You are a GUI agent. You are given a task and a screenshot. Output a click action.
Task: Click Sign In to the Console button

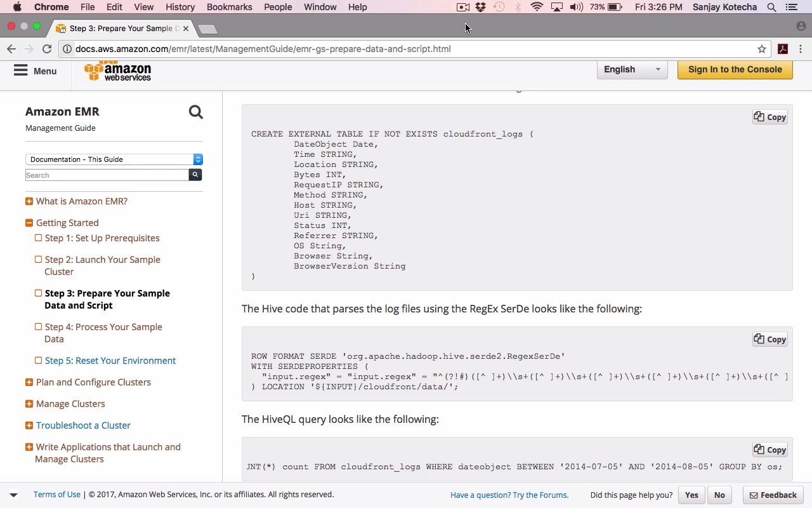pyautogui.click(x=735, y=70)
